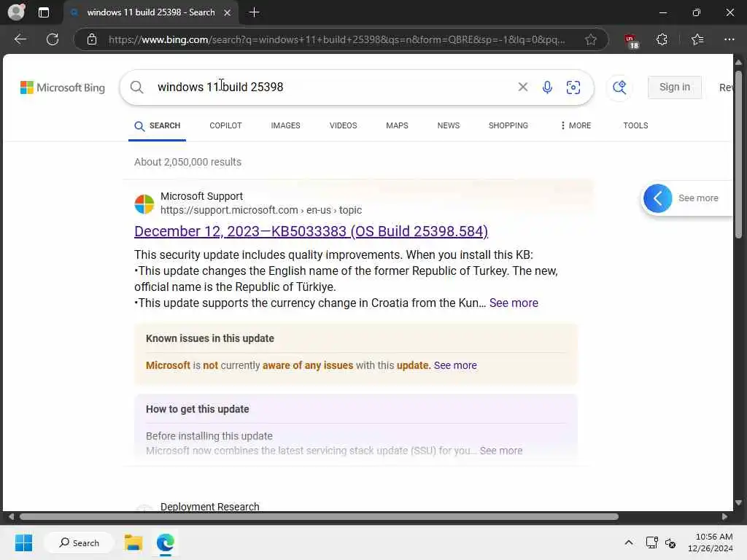Add this page to favorites
Image resolution: width=747 pixels, height=560 pixels.
591,39
